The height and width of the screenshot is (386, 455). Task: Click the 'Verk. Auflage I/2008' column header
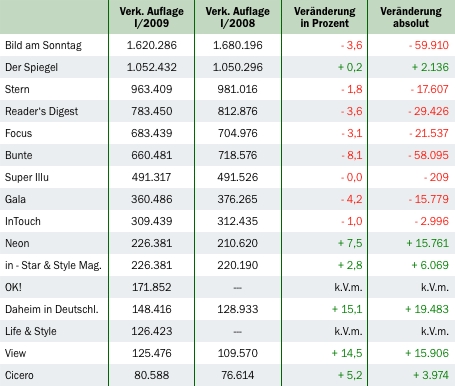click(x=238, y=17)
